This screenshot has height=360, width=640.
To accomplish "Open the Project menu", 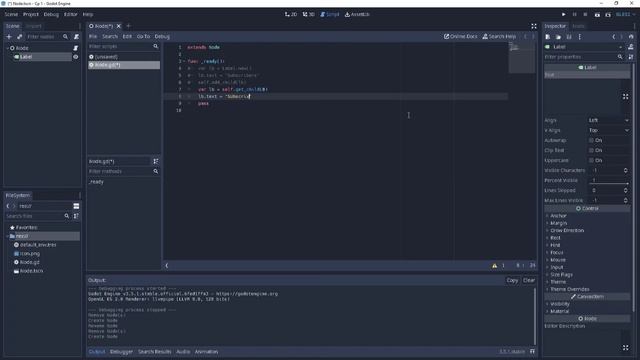I will (x=31, y=14).
